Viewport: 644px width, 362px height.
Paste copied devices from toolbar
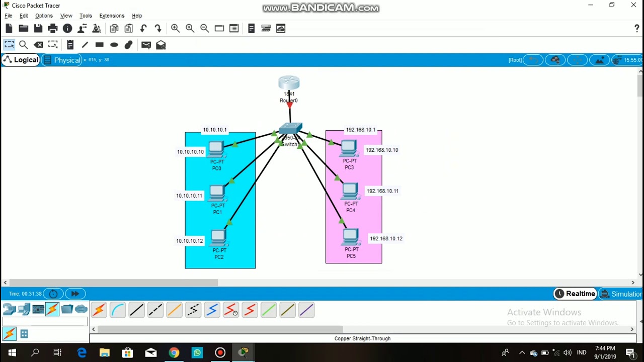pos(129,29)
